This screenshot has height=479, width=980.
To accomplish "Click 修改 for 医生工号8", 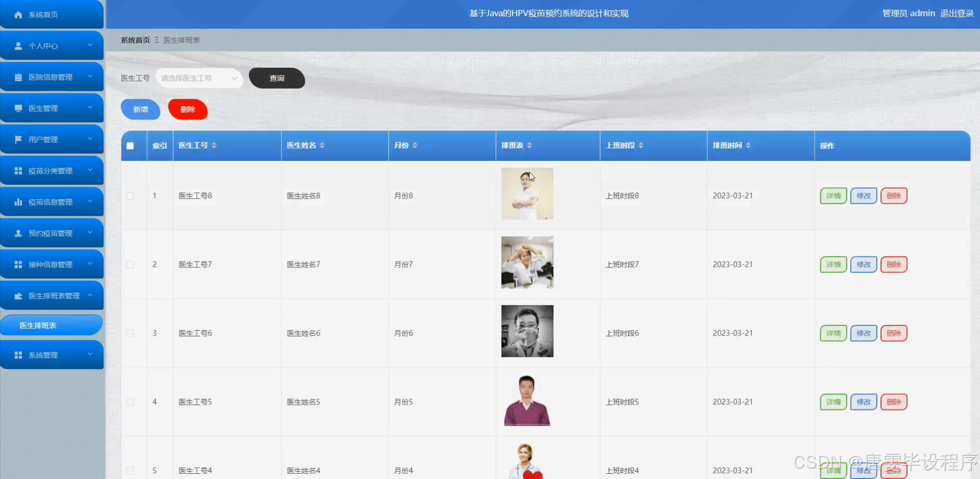I will tap(863, 196).
